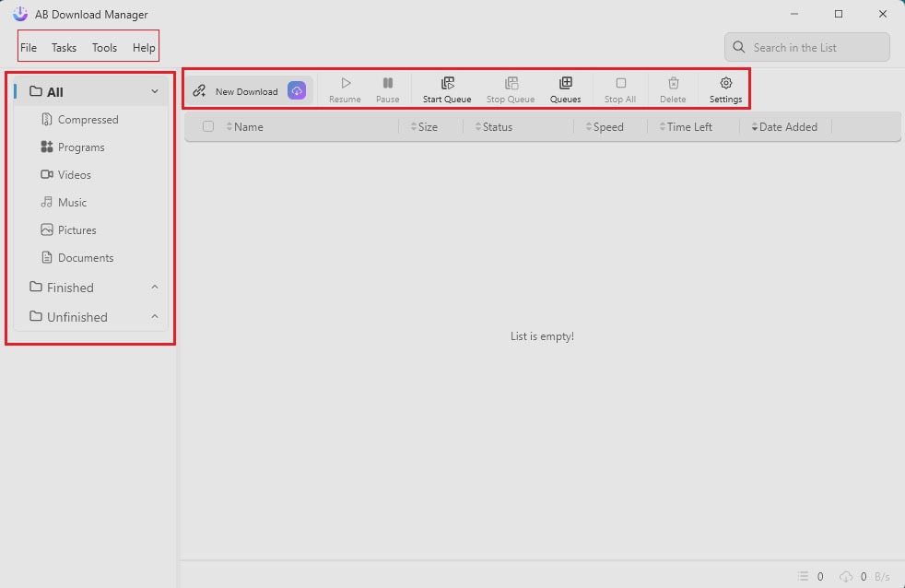Select the Programs category label
The width and height of the screenshot is (905, 588).
coord(81,147)
